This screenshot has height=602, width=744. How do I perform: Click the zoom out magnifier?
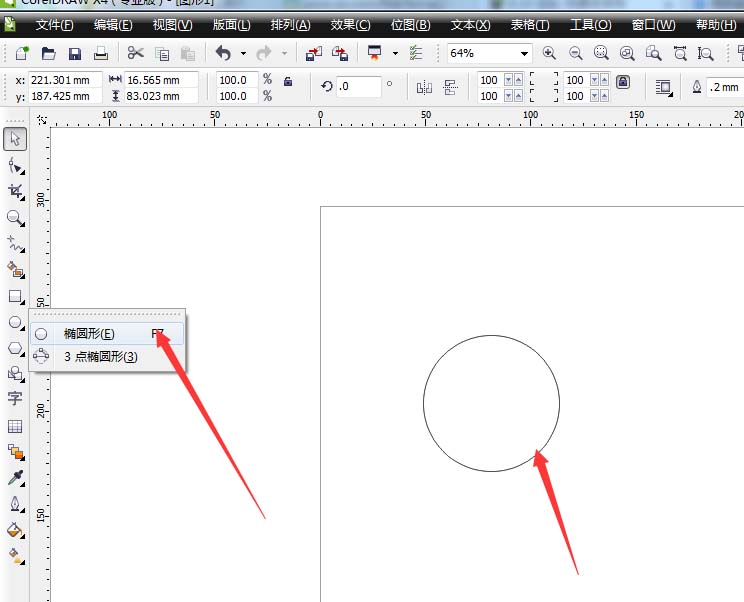pos(576,53)
